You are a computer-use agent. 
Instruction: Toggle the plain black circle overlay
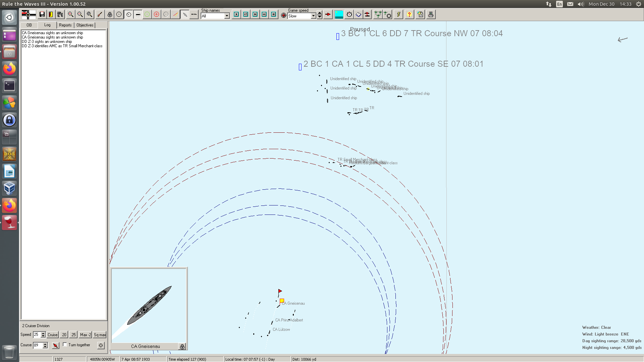coord(119,14)
